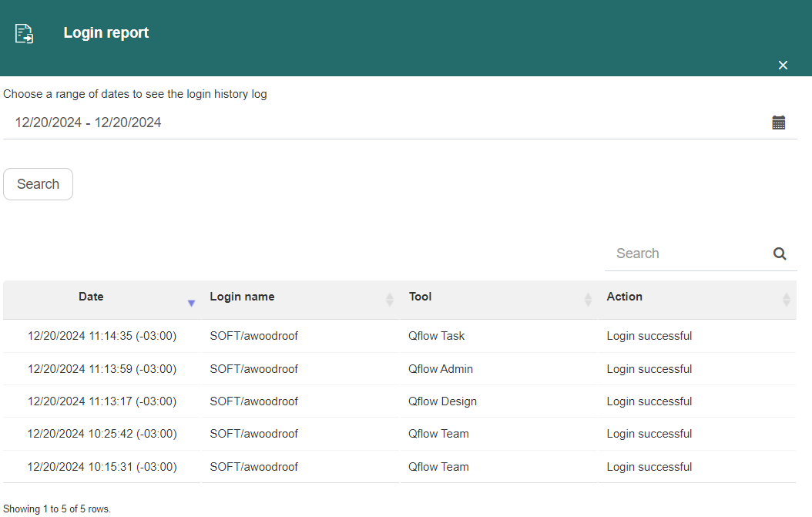Sort by Tool column arrows
Screen dimensions: 812x517
(588, 300)
